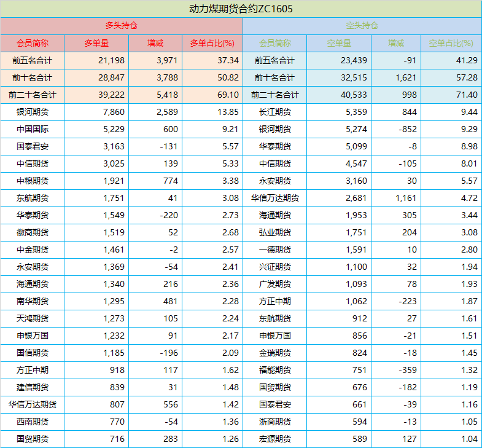The height and width of the screenshot is (448, 482).
Task: Select the 金瑞期货 member cell
Action: (275, 353)
